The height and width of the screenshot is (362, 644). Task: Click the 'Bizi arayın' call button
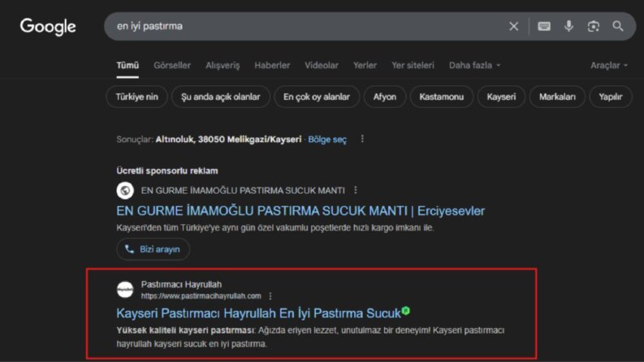[153, 249]
